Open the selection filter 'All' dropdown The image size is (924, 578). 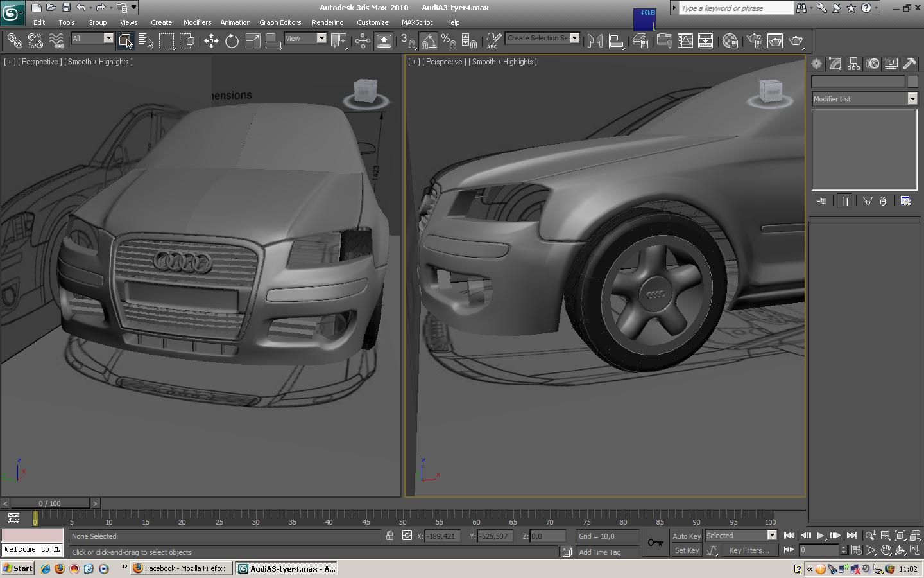coord(108,39)
